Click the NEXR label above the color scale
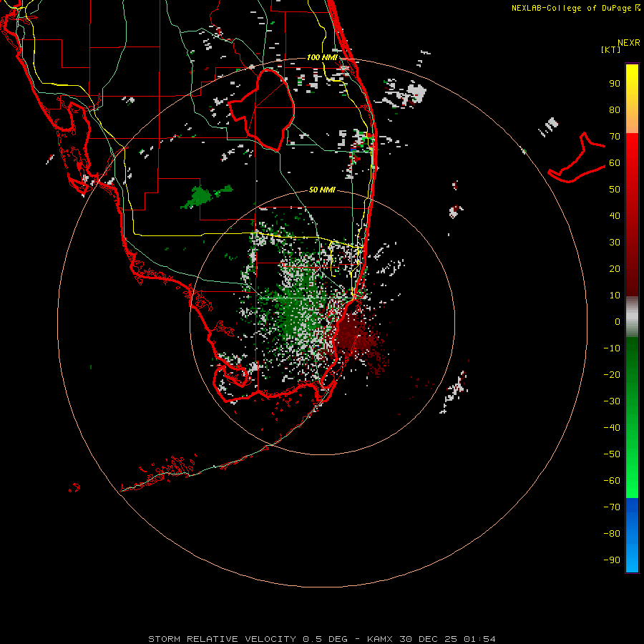Image resolution: width=644 pixels, height=644 pixels. point(629,43)
